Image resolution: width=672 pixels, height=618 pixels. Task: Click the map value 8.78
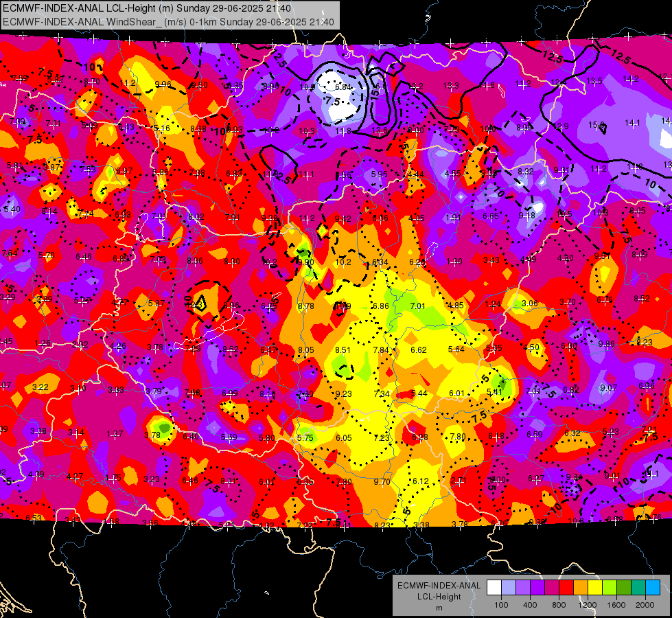coord(306,306)
